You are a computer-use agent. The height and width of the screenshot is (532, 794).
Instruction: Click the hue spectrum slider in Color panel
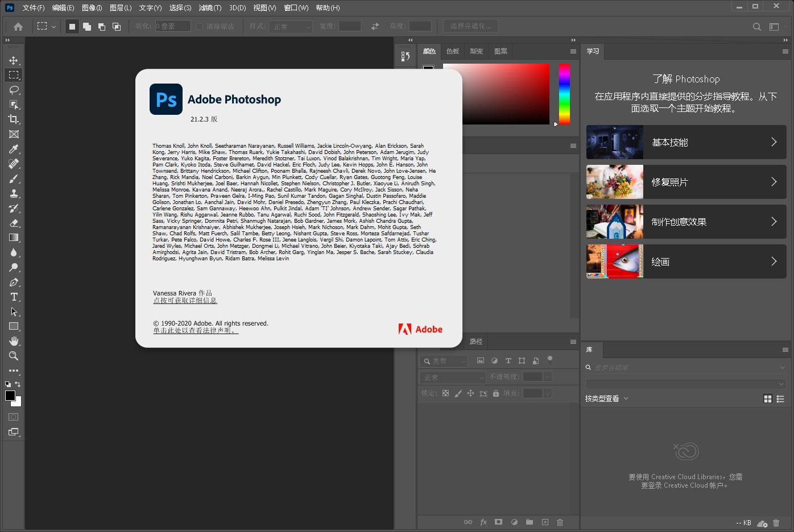pyautogui.click(x=564, y=94)
